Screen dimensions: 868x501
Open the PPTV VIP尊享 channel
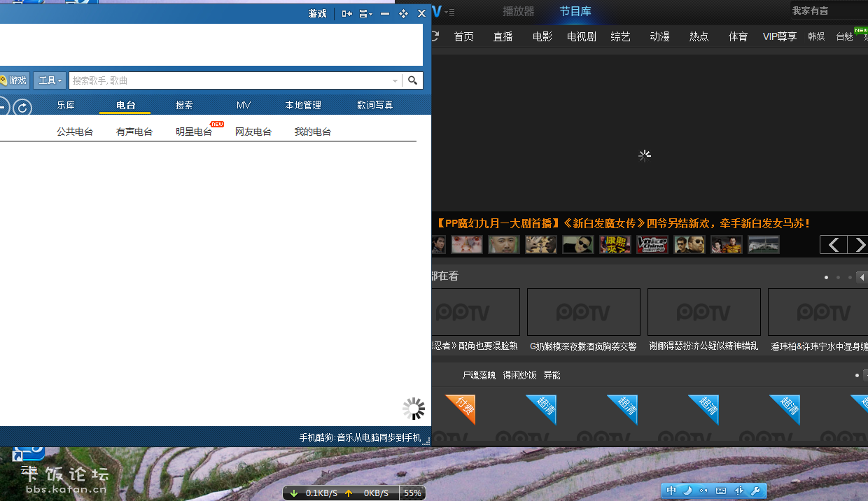pos(780,36)
